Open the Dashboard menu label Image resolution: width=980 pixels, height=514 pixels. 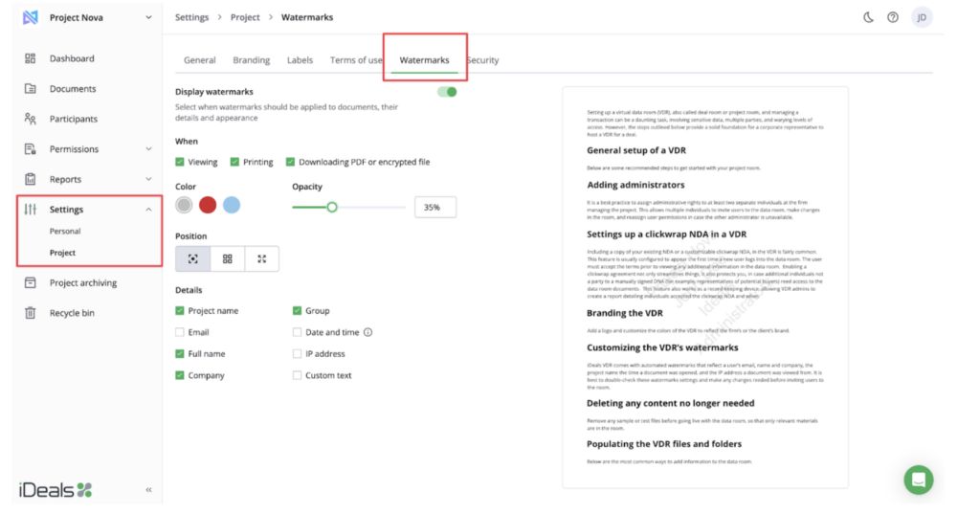(x=72, y=58)
